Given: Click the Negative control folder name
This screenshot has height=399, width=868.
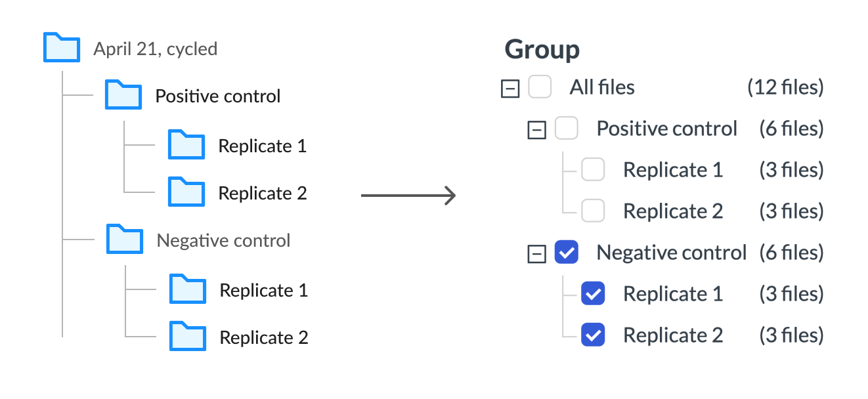Looking at the screenshot, I should pos(223,241).
